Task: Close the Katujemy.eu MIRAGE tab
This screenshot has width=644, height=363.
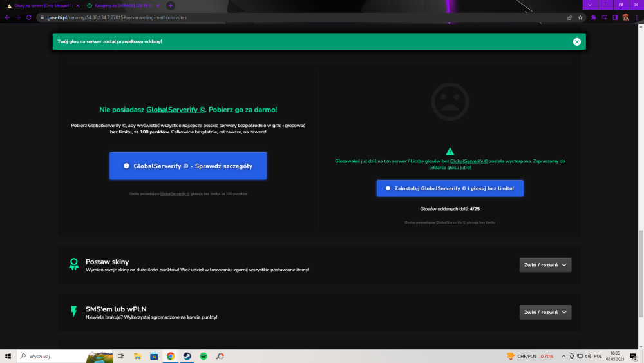Action: 158,6
